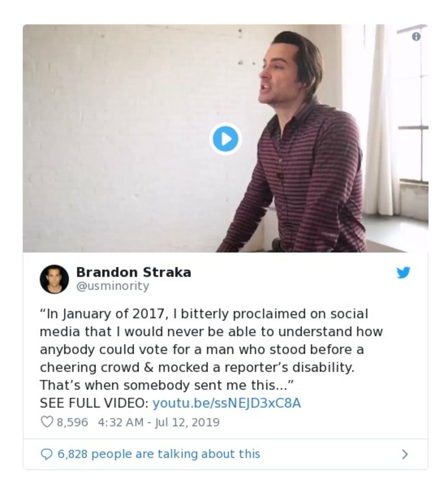
Task: Expand the conversation with the right chevron
Action: (405, 454)
